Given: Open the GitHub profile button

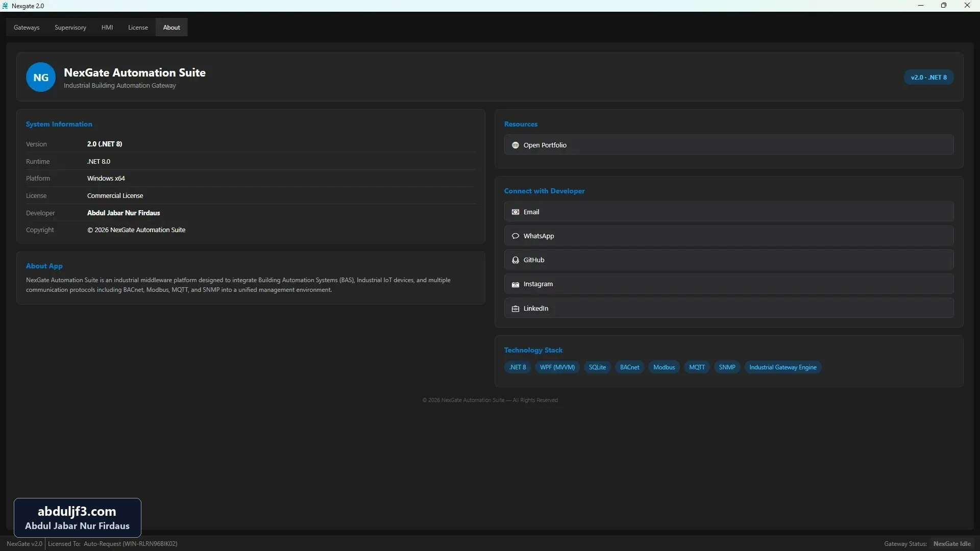Looking at the screenshot, I should click(729, 260).
